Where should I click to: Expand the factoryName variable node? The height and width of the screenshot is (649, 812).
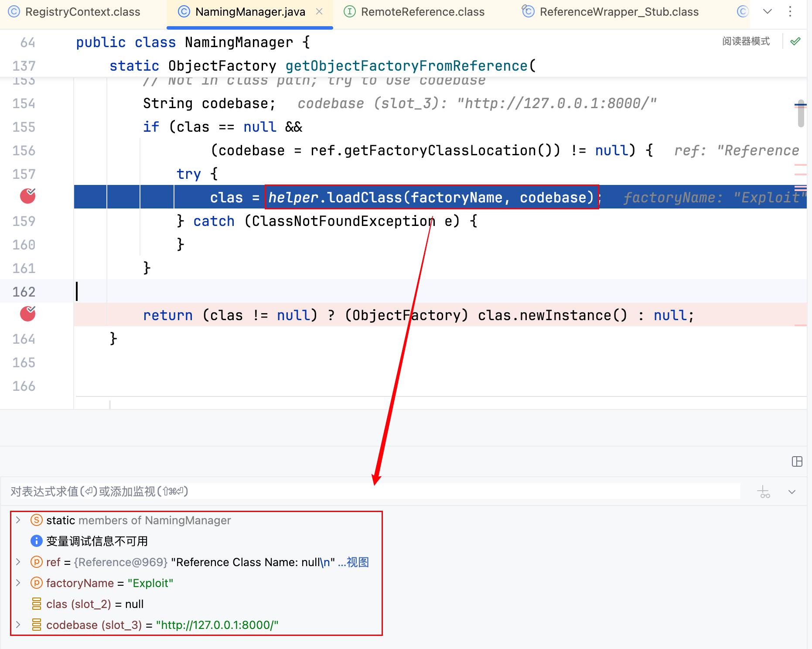[x=18, y=583]
